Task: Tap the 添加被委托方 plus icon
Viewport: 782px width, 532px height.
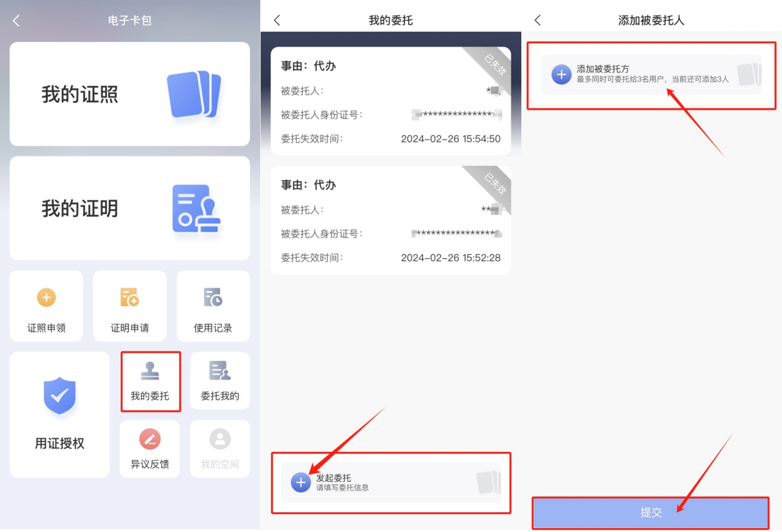Action: 561,75
